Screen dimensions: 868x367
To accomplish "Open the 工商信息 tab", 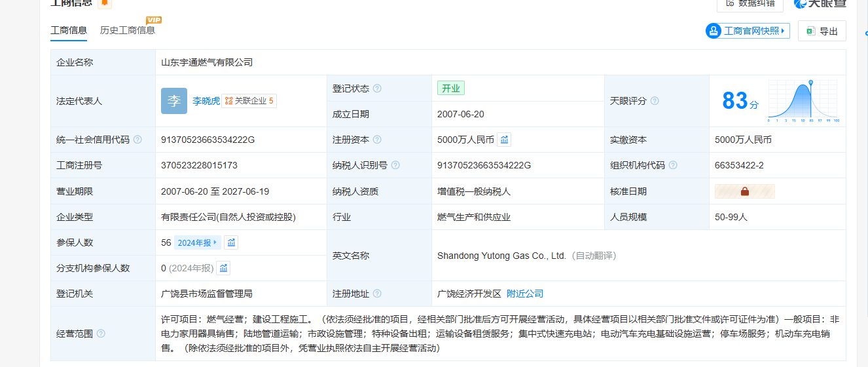I will [69, 30].
